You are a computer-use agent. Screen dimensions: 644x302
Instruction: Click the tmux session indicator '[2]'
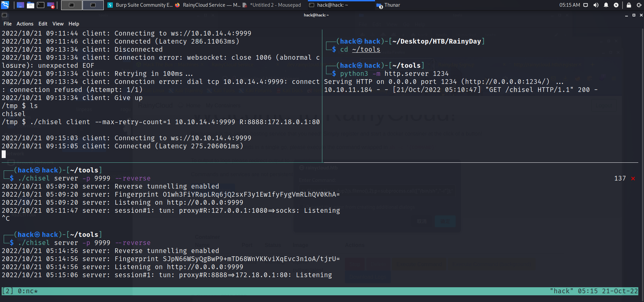coord(7,291)
